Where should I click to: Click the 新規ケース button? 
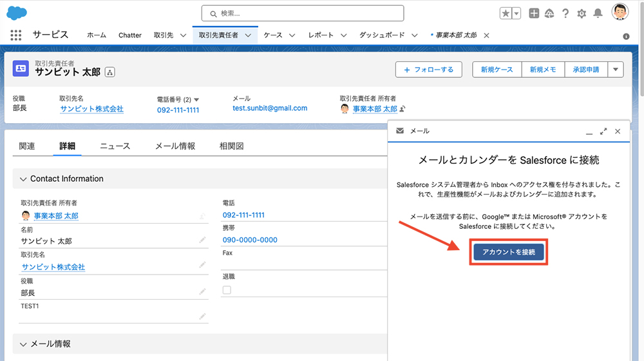point(497,70)
